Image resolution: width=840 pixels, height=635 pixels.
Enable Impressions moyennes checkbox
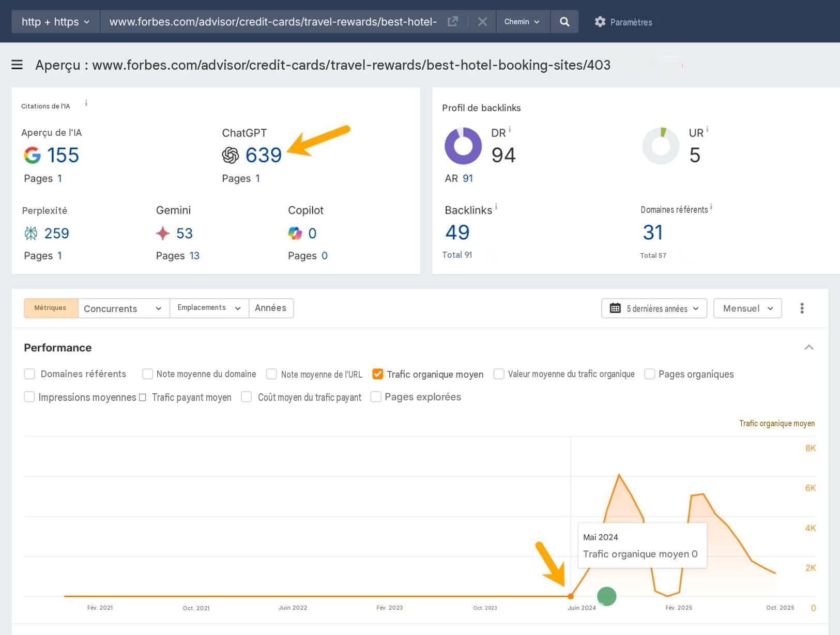[x=29, y=397]
